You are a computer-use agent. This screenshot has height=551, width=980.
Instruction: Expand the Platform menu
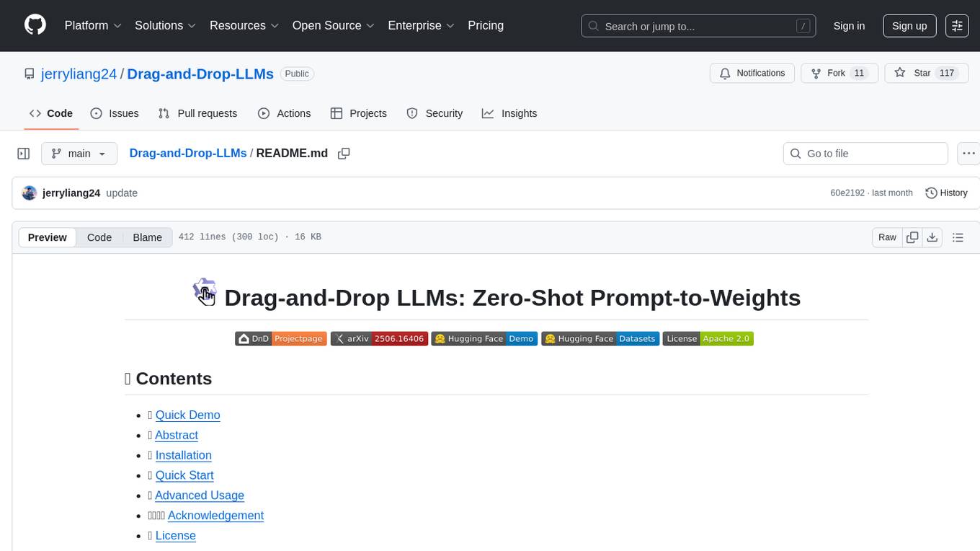click(93, 25)
